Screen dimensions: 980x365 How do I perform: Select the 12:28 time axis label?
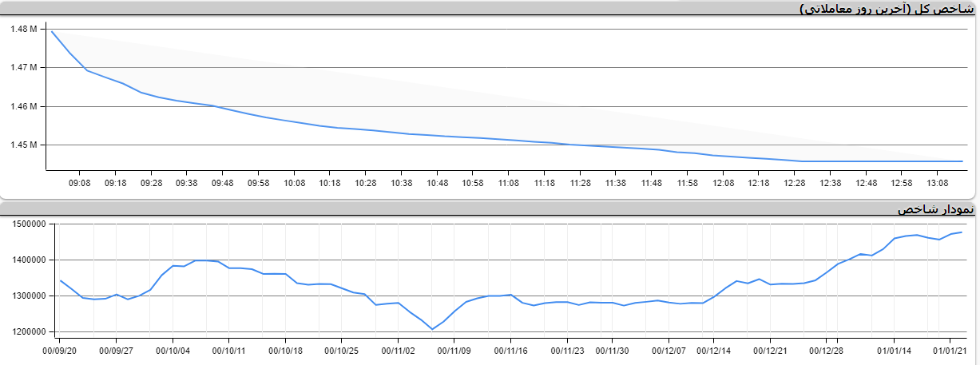795,183
